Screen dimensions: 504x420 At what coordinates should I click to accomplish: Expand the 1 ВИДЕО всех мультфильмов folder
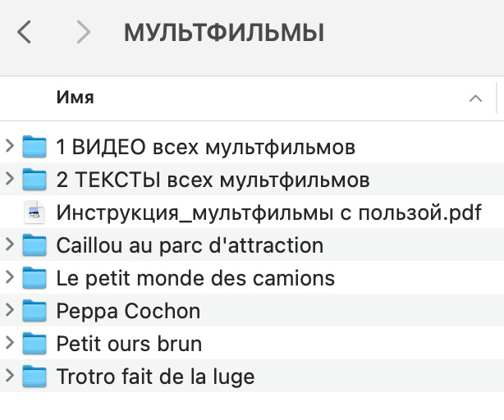pyautogui.click(x=10, y=148)
